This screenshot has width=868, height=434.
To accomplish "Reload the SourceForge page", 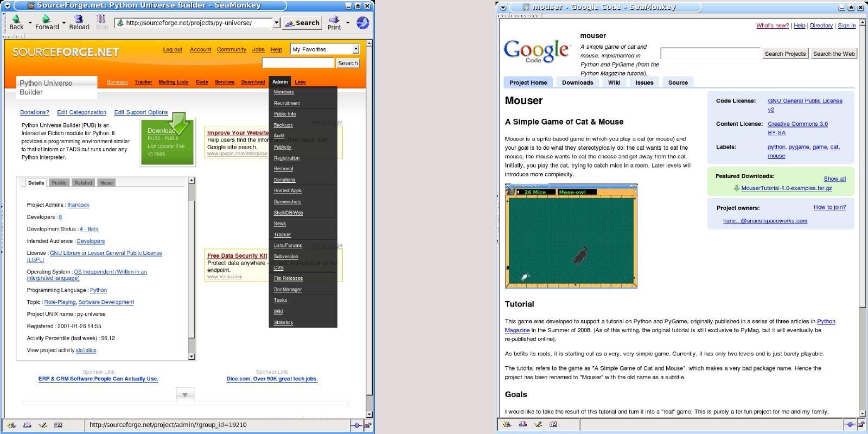I will pyautogui.click(x=79, y=22).
